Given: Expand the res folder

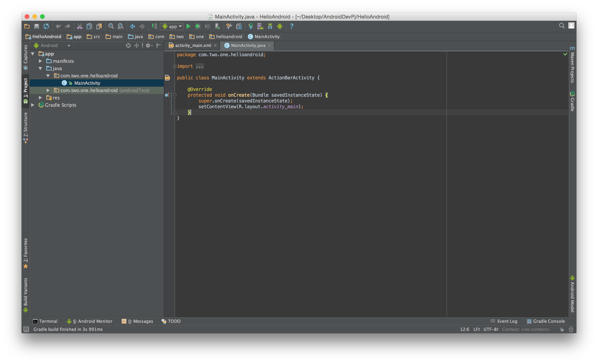Looking at the screenshot, I should [x=40, y=98].
